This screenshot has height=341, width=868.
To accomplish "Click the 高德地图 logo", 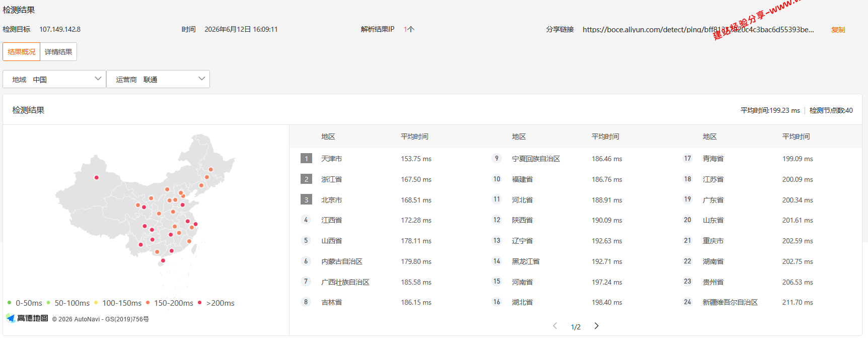I will [28, 318].
